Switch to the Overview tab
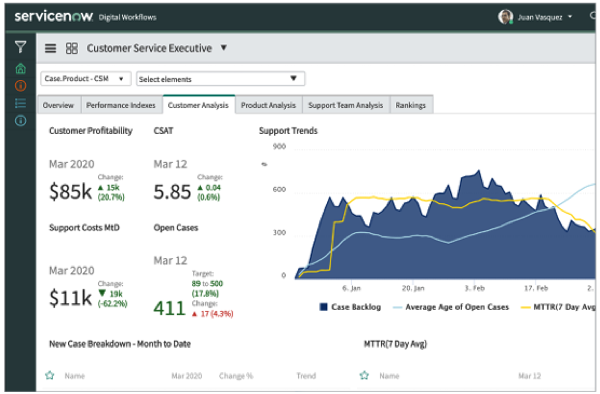Image resolution: width=600 pixels, height=394 pixels. 58,105
